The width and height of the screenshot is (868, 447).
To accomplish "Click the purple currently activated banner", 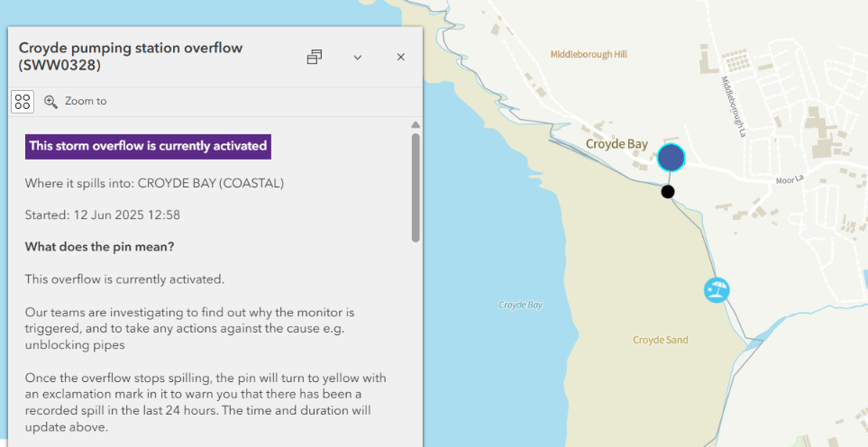I will coord(148,147).
